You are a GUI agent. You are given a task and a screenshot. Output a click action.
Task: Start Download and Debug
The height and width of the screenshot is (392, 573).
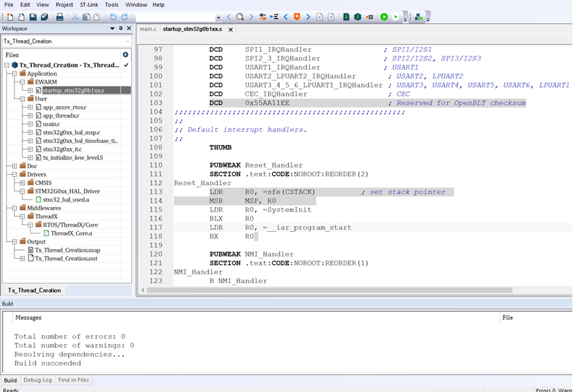pos(384,17)
